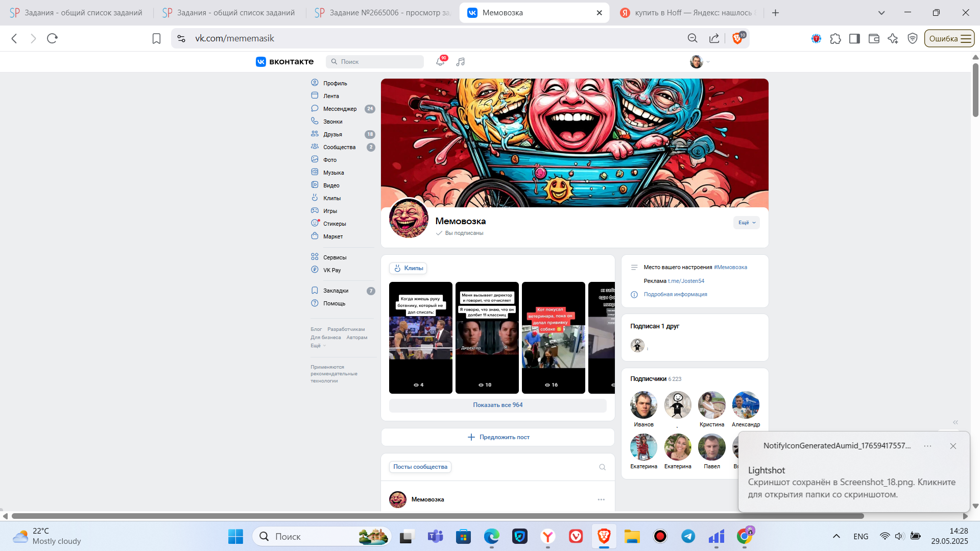This screenshot has height=551, width=980.
Task: Open subscriber Павел's avatar
Action: (x=712, y=447)
